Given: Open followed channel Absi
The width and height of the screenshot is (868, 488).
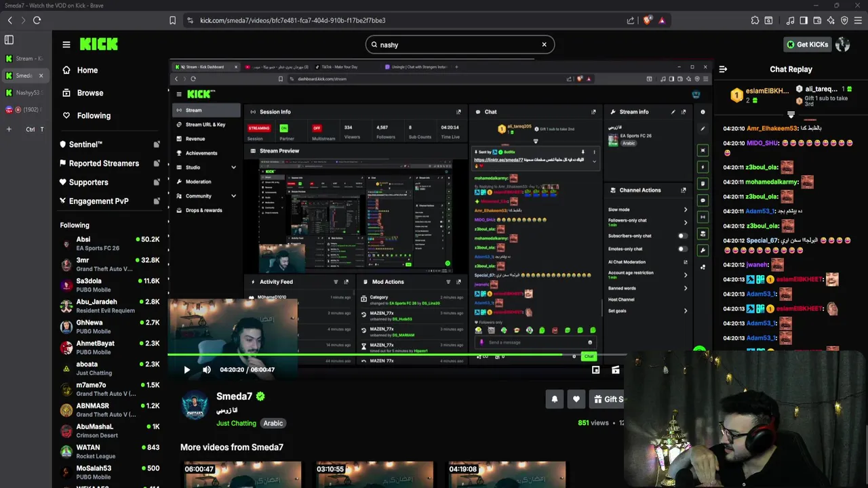Looking at the screenshot, I should [x=111, y=244].
